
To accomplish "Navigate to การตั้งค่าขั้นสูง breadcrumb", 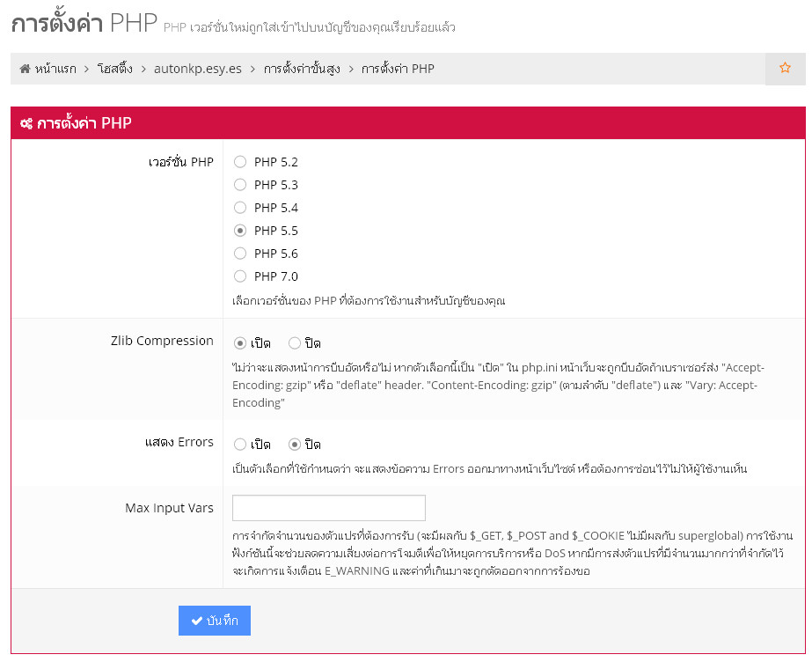I will [x=301, y=69].
